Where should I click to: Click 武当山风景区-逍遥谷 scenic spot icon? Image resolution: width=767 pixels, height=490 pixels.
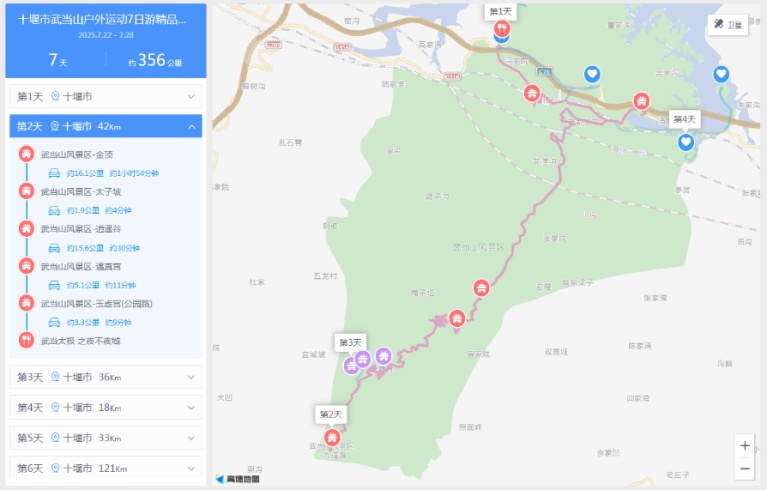pos(26,229)
